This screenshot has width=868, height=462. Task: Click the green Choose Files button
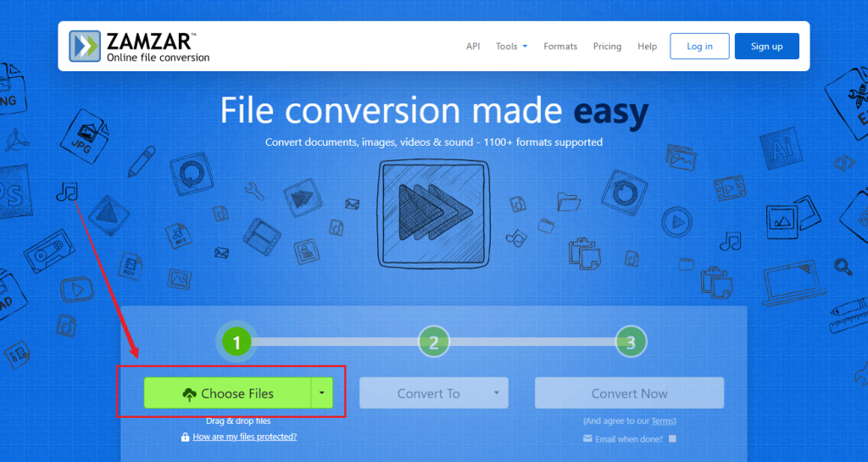227,393
